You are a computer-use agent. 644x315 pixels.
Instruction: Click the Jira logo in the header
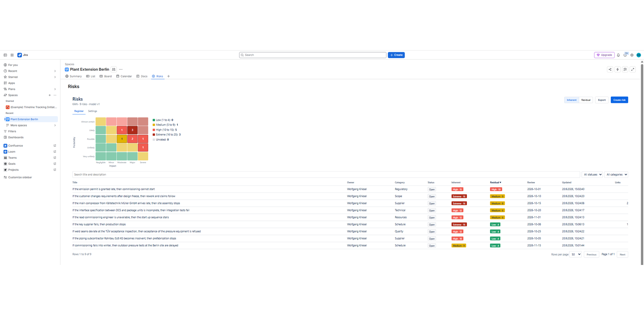pos(23,55)
